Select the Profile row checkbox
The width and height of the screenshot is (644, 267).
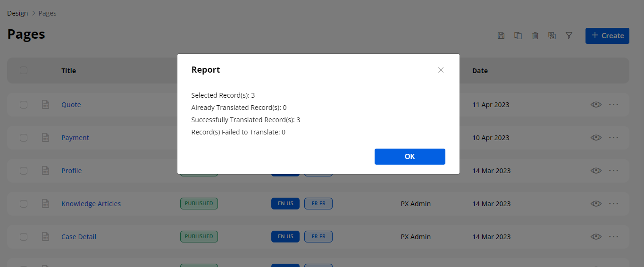[x=24, y=171]
